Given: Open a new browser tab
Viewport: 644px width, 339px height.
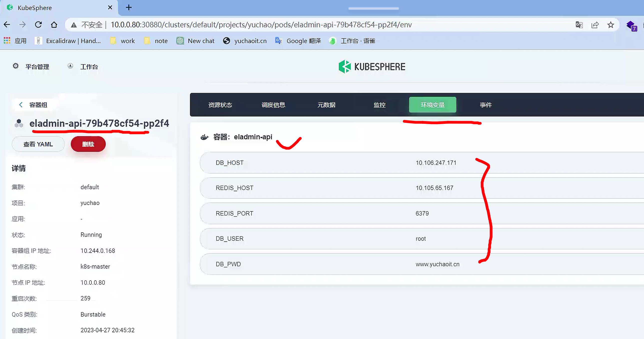Looking at the screenshot, I should tap(128, 7).
